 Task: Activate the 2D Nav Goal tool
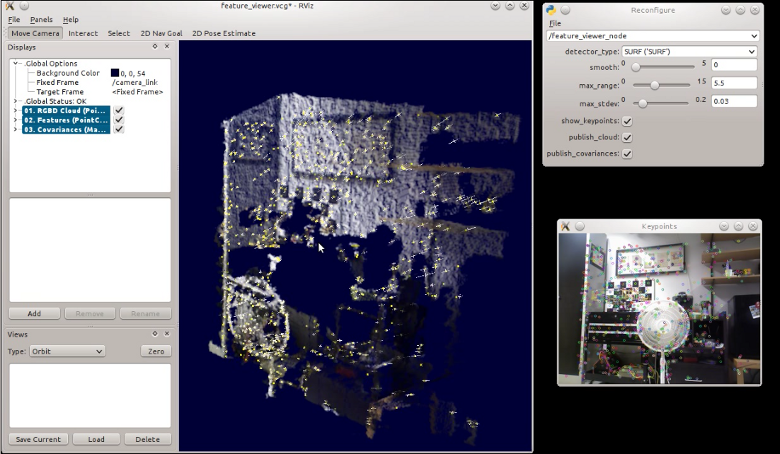pyautogui.click(x=161, y=33)
